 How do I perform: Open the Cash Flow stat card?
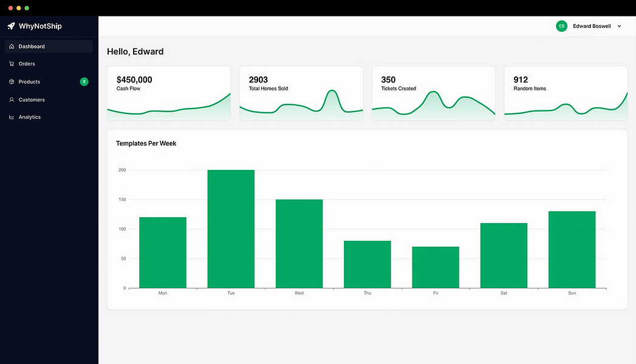tap(169, 93)
